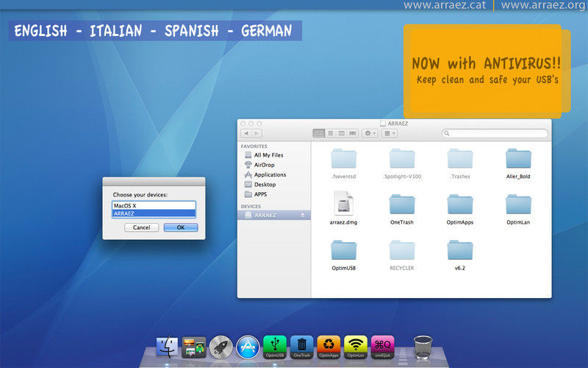The height and width of the screenshot is (368, 588).
Task: Launch OneTrash from the Dock
Action: (x=301, y=347)
